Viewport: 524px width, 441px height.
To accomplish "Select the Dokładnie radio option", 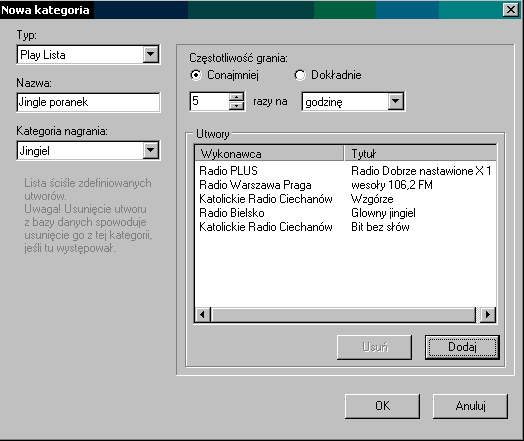I will click(x=300, y=75).
